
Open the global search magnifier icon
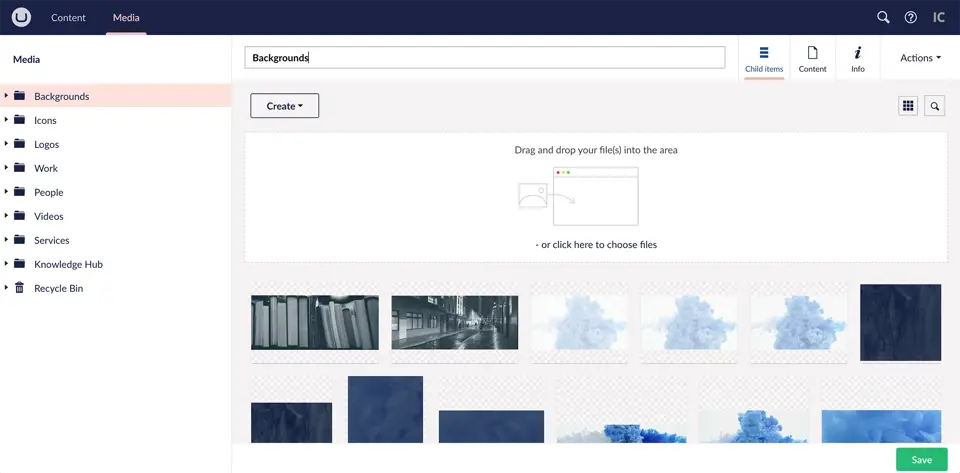[883, 17]
